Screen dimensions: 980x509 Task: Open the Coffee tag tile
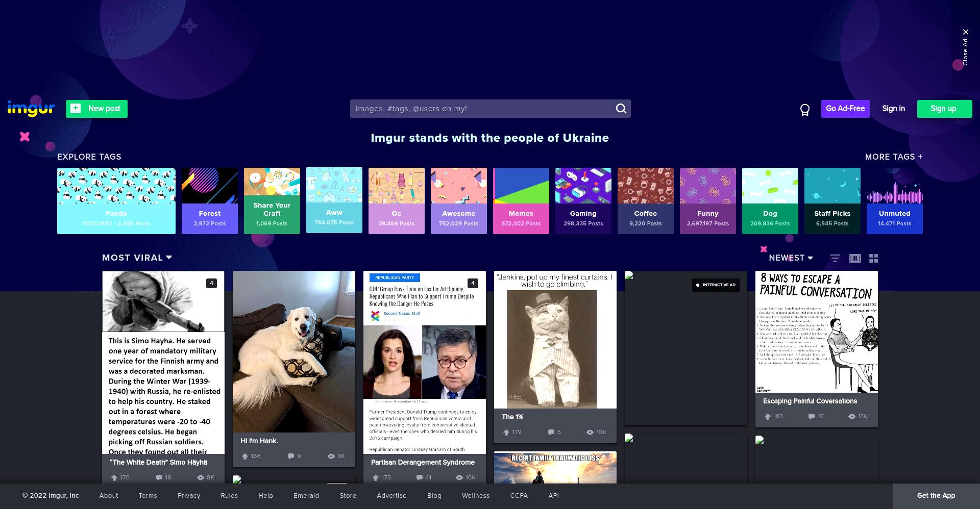[x=646, y=201]
